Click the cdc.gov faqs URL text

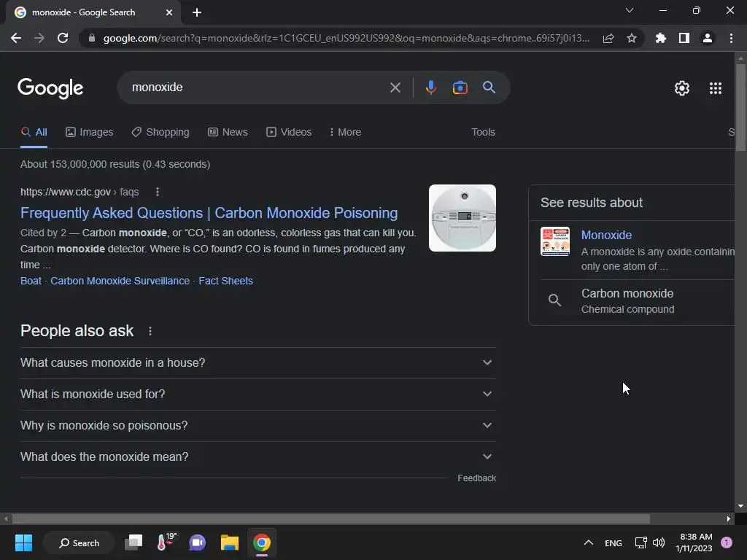click(80, 192)
